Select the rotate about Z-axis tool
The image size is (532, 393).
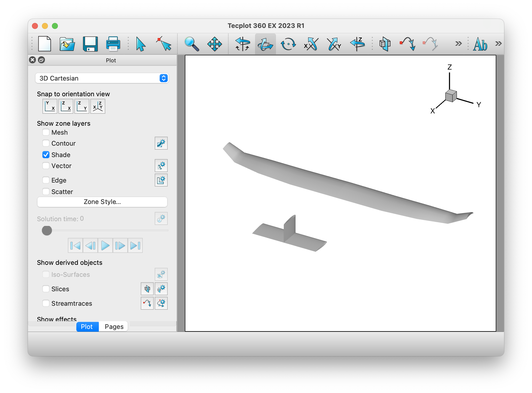click(x=357, y=44)
